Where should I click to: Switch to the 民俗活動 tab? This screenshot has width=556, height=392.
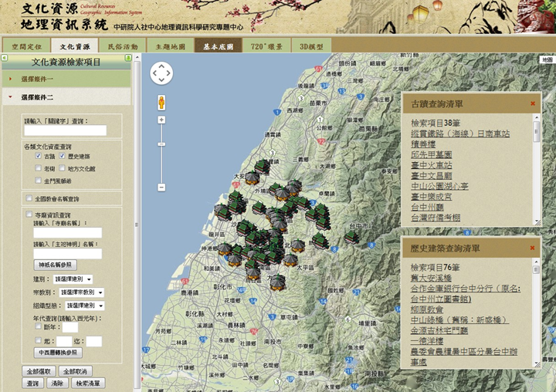pyautogui.click(x=123, y=46)
